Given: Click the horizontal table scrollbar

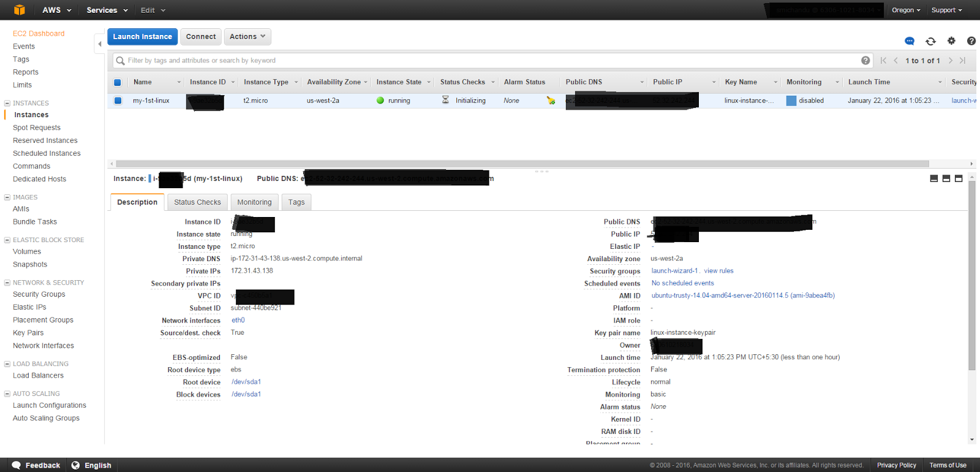Looking at the screenshot, I should [522, 164].
